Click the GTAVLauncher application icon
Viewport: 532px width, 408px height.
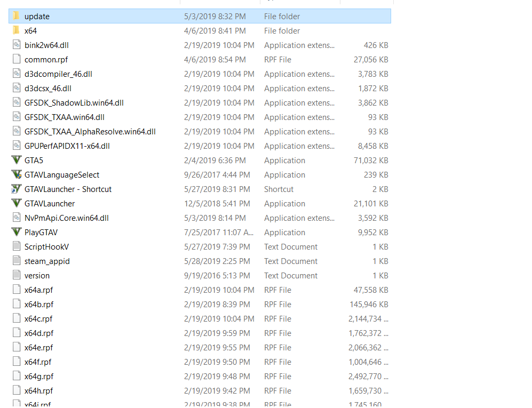(x=17, y=204)
